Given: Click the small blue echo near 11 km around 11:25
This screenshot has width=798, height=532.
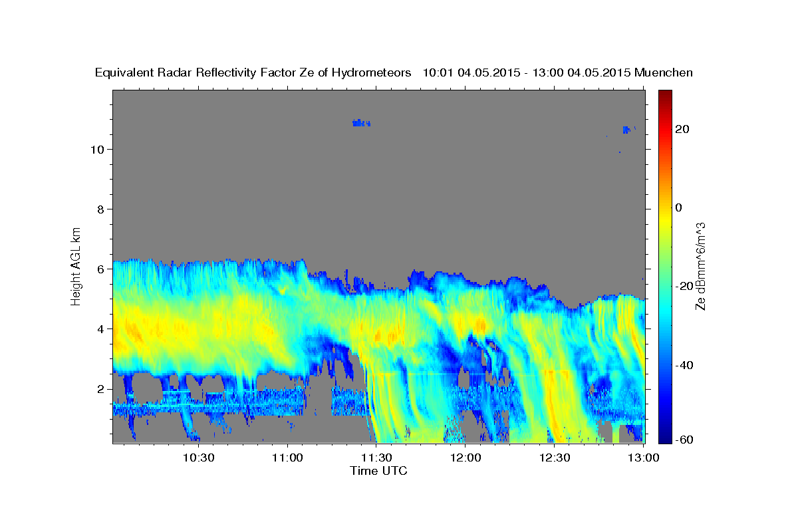Looking at the screenshot, I should 361,123.
